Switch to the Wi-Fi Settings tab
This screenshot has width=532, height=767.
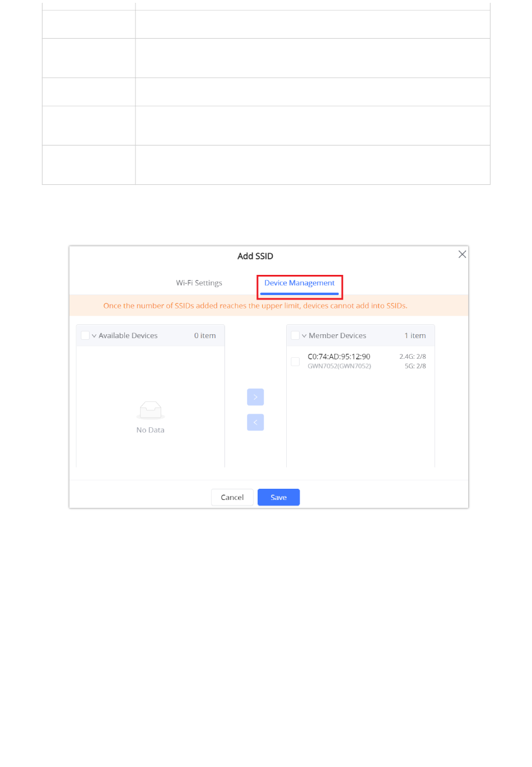point(199,283)
